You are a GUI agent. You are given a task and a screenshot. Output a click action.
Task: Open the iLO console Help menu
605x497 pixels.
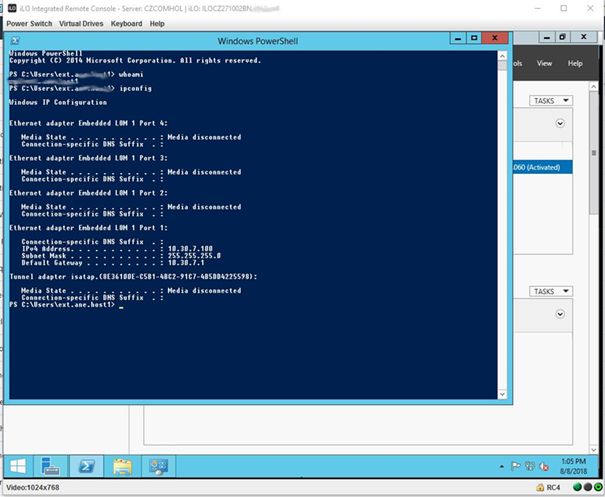tap(157, 24)
